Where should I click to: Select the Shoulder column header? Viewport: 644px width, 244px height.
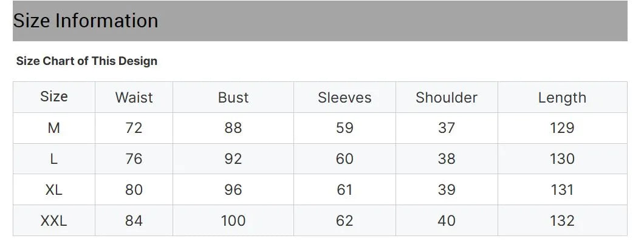pos(447,98)
